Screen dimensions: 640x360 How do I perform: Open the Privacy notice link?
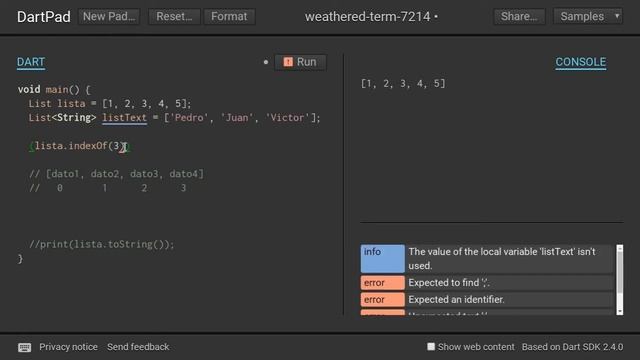(x=69, y=347)
